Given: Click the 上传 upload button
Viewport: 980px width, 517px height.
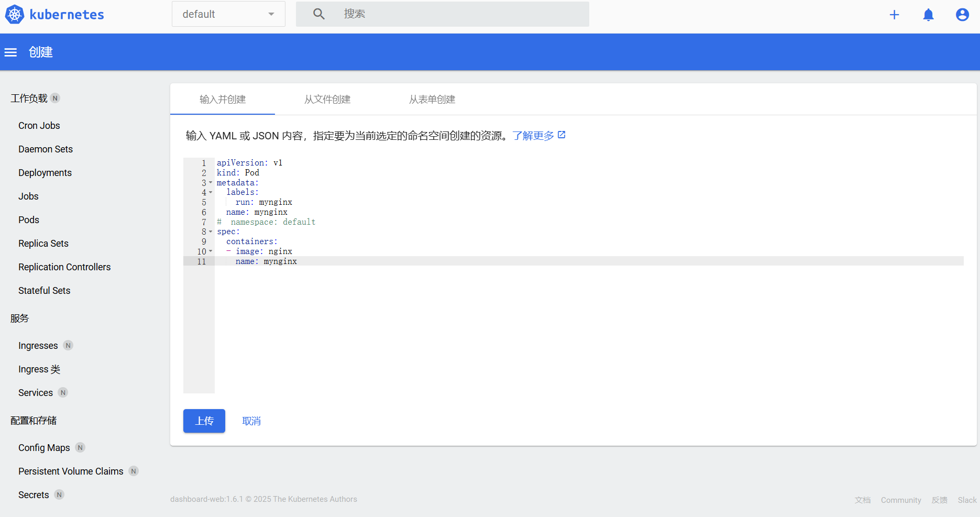Looking at the screenshot, I should pyautogui.click(x=204, y=421).
